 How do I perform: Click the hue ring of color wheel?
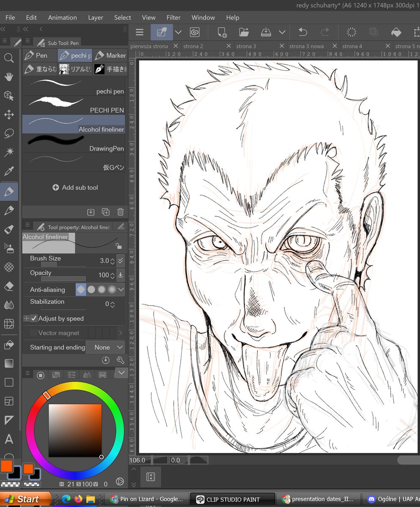(x=75, y=386)
